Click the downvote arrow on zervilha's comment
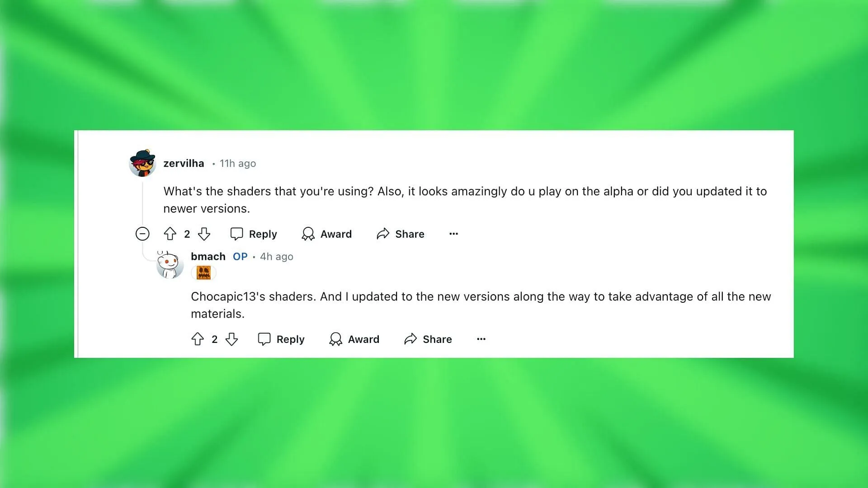 coord(205,234)
